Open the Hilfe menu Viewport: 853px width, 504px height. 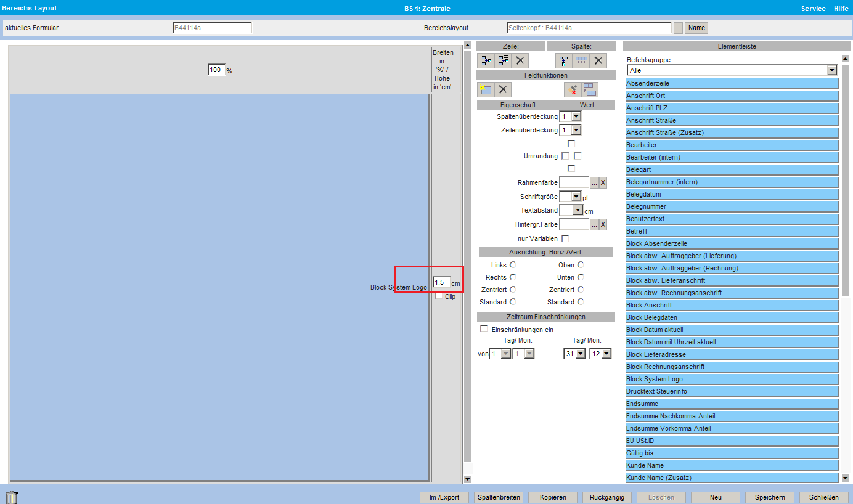[841, 9]
